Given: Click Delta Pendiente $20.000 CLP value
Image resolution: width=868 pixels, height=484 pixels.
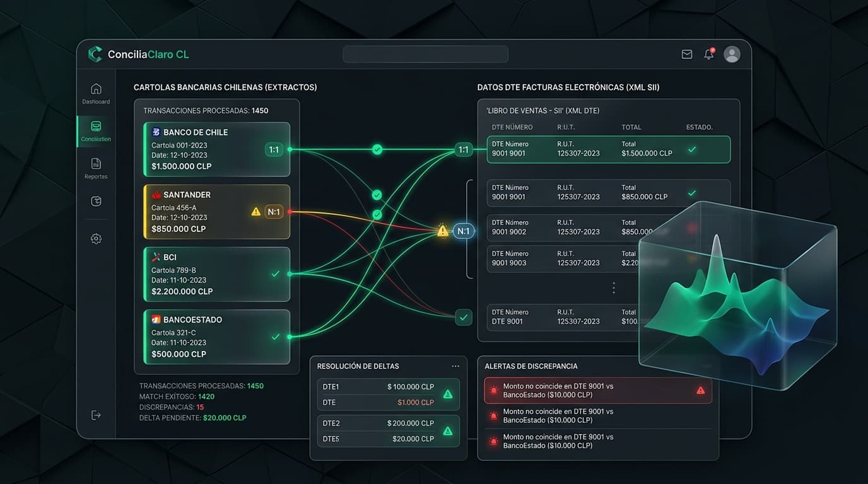Looking at the screenshot, I should pos(225,418).
